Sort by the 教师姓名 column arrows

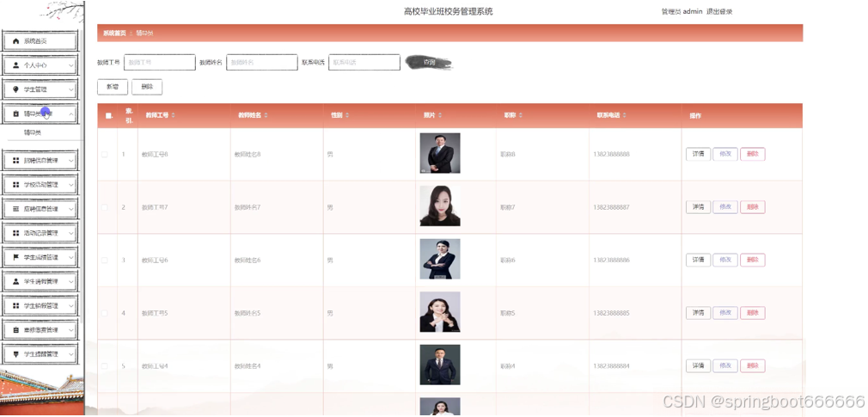point(266,116)
